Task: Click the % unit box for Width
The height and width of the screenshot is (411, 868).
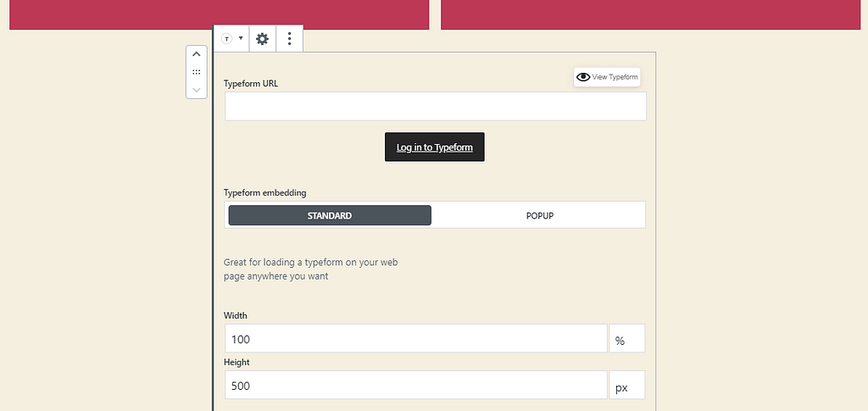Action: click(x=627, y=338)
